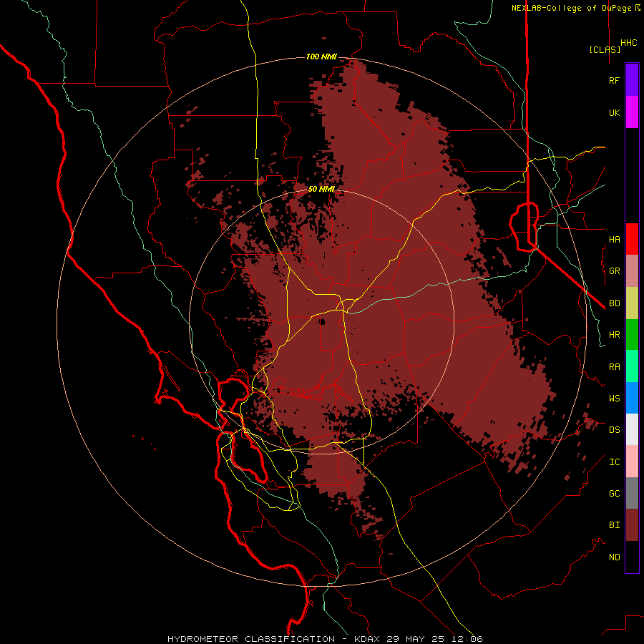Click the ND black legend swatch
This screenshot has width=644, height=644.
point(632,557)
